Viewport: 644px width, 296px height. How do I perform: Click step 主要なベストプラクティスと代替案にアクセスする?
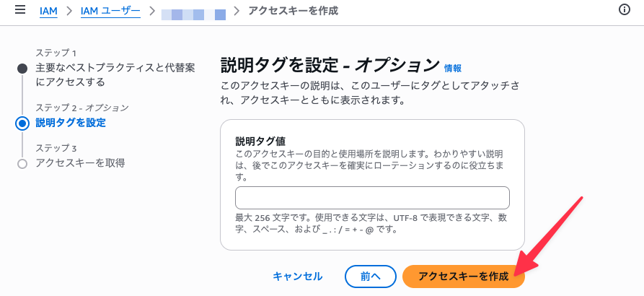coord(115,75)
